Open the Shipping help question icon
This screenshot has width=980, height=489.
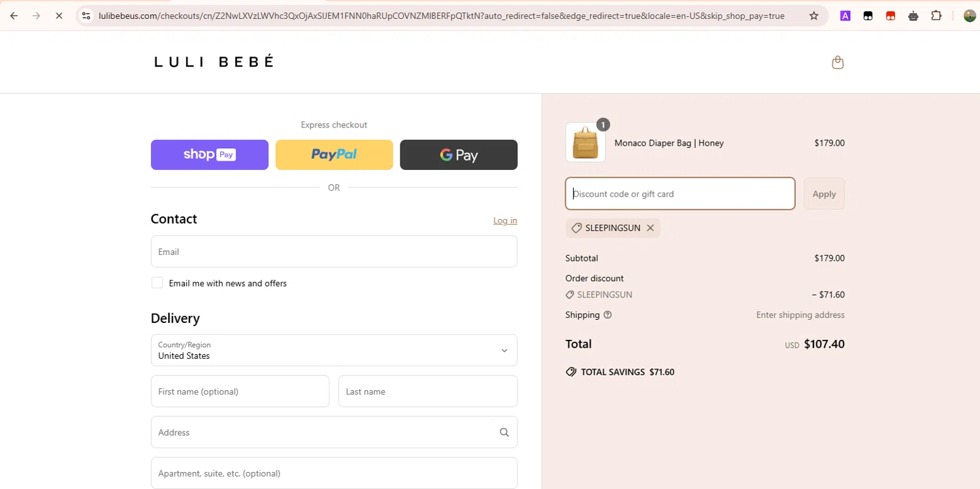click(x=608, y=315)
